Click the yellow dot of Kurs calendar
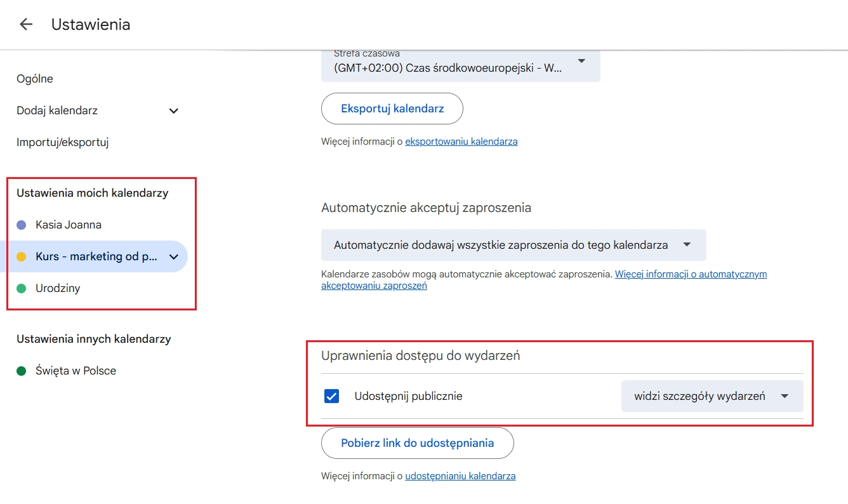This screenshot has height=504, width=848. click(21, 256)
